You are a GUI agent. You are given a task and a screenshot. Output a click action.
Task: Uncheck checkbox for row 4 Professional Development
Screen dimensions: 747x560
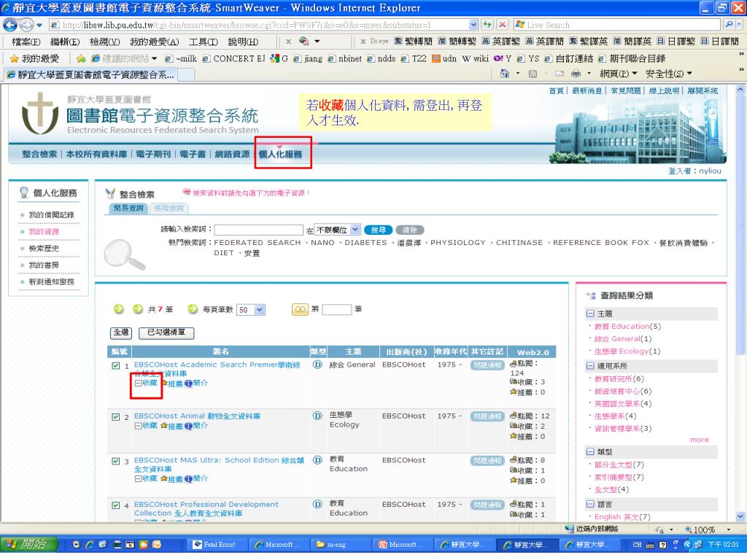[116, 505]
